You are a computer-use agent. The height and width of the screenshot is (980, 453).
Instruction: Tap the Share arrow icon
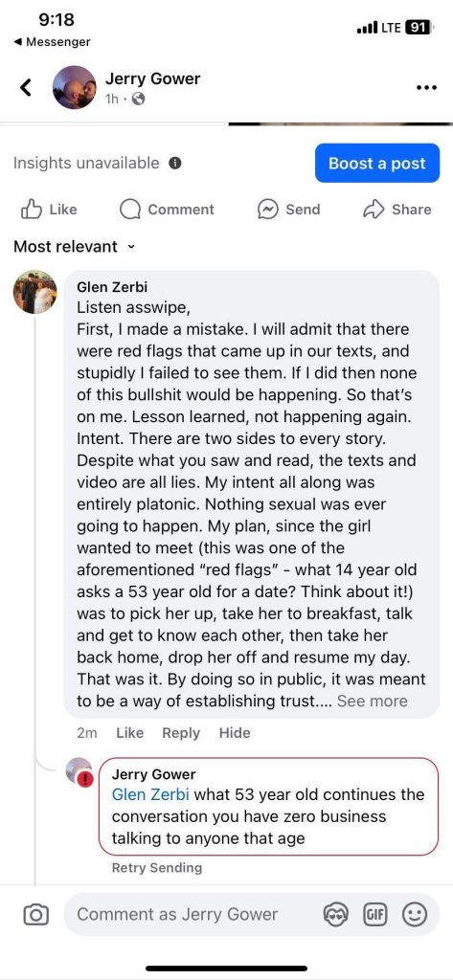point(374,210)
